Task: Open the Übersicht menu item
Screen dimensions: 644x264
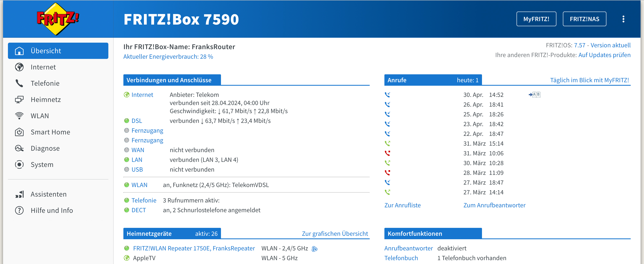Action: tap(58, 51)
